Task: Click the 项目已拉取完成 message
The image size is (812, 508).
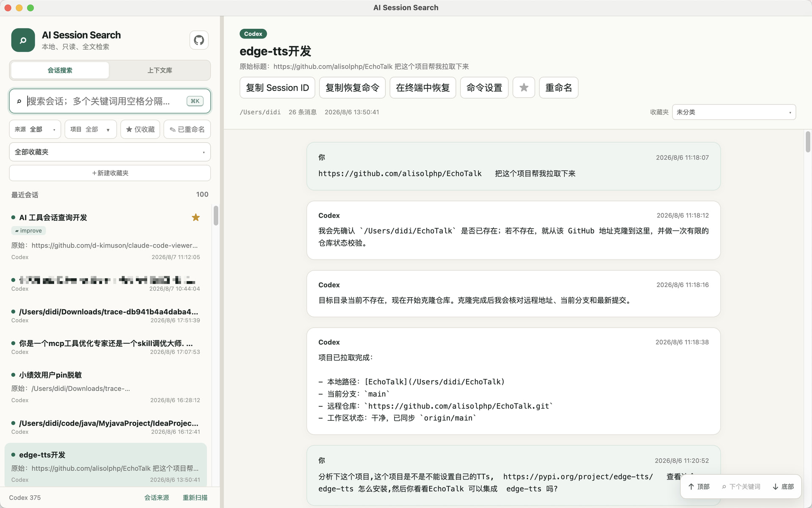Action: point(513,381)
